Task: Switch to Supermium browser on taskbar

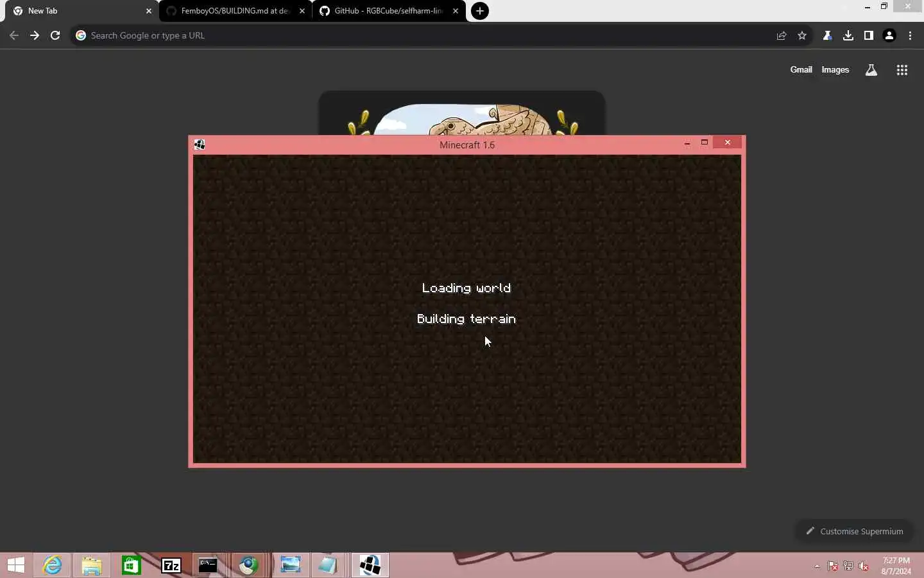Action: pyautogui.click(x=249, y=565)
